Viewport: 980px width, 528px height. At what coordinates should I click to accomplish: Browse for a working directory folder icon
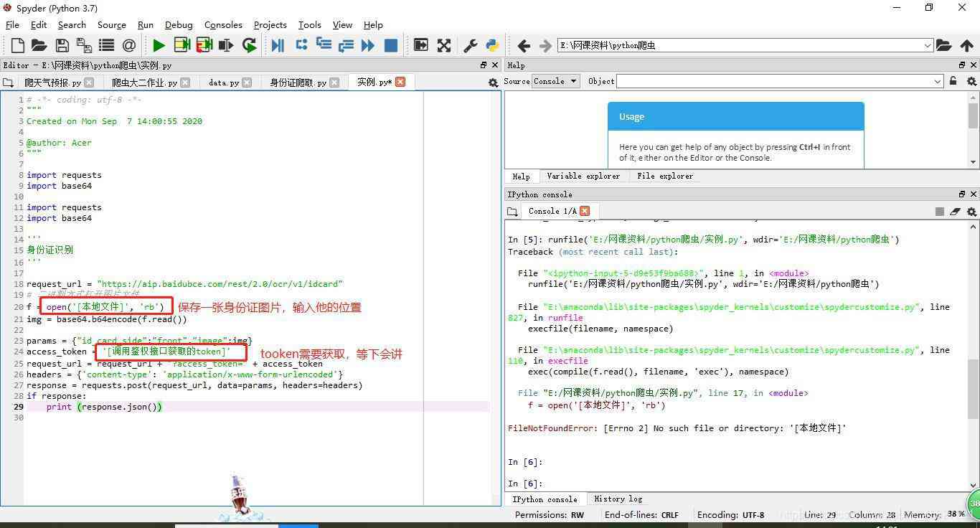[943, 45]
